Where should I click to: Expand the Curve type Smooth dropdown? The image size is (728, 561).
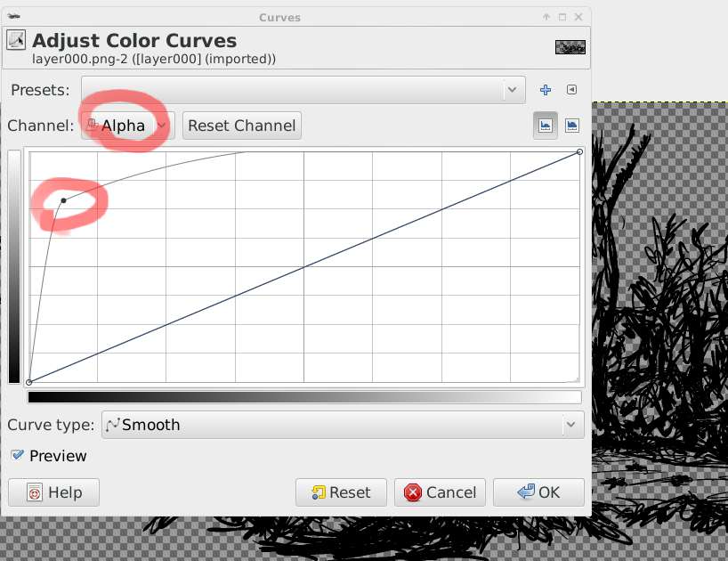coord(343,425)
